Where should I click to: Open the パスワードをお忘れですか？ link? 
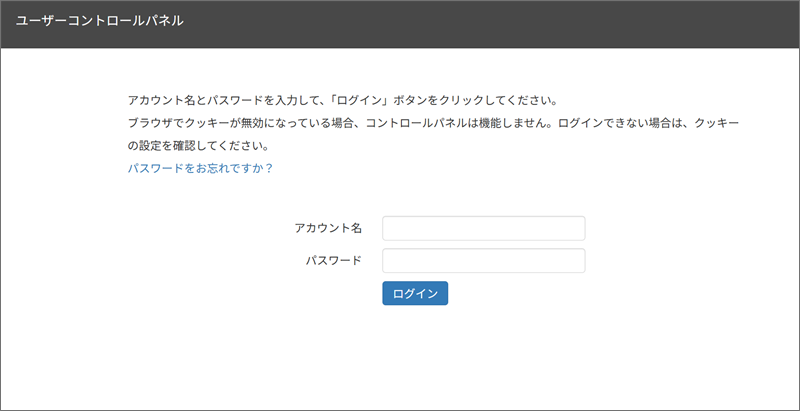point(201,168)
